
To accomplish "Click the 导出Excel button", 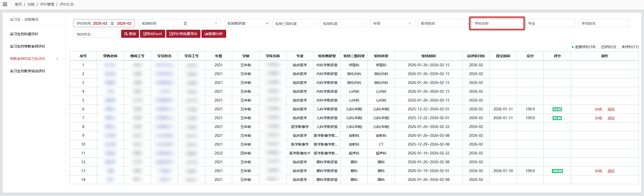I will pos(152,34).
